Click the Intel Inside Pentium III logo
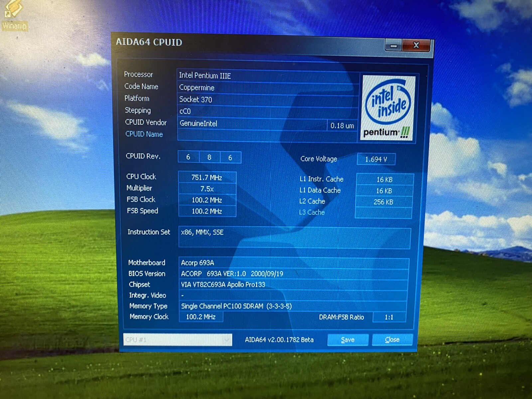The image size is (532, 399). 388,108
